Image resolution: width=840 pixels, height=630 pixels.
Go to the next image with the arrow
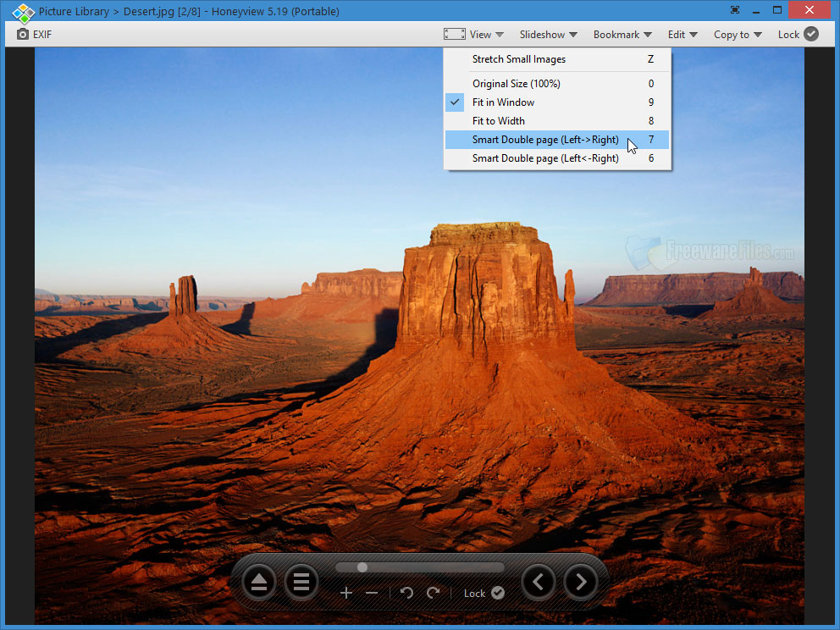(x=581, y=582)
